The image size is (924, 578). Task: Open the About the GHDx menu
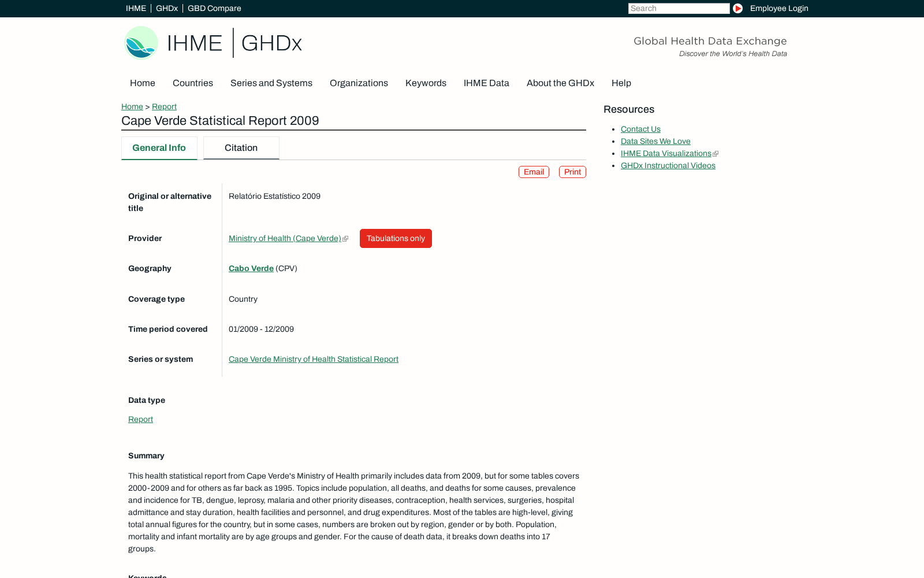pos(560,83)
